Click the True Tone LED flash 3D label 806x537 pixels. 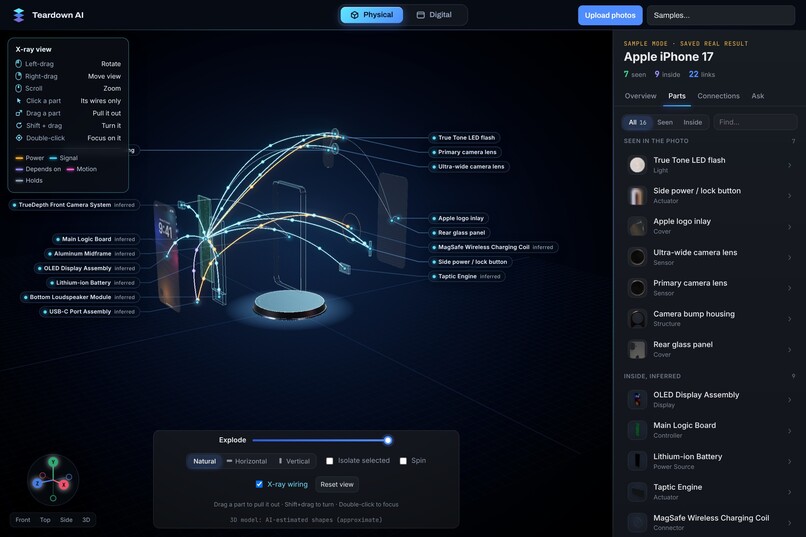coord(465,138)
